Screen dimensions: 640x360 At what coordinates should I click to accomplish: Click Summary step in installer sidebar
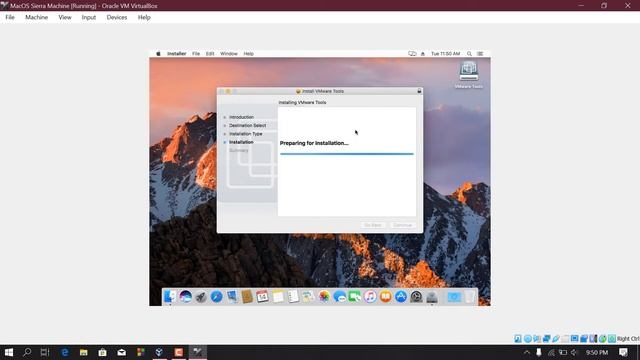[x=239, y=151]
